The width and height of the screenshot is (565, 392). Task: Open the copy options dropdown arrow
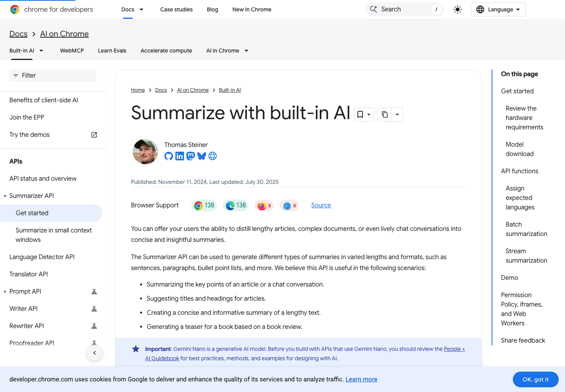tap(397, 114)
